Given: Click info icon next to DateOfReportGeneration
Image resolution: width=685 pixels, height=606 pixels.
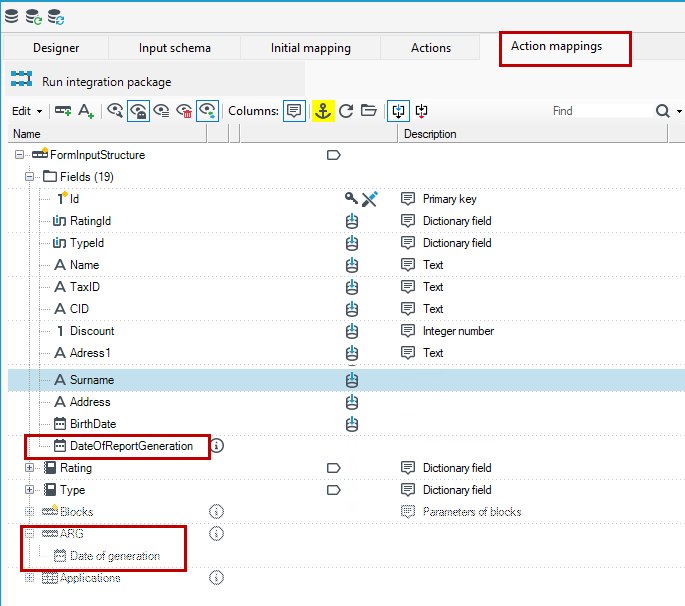Looking at the screenshot, I should [x=217, y=446].
